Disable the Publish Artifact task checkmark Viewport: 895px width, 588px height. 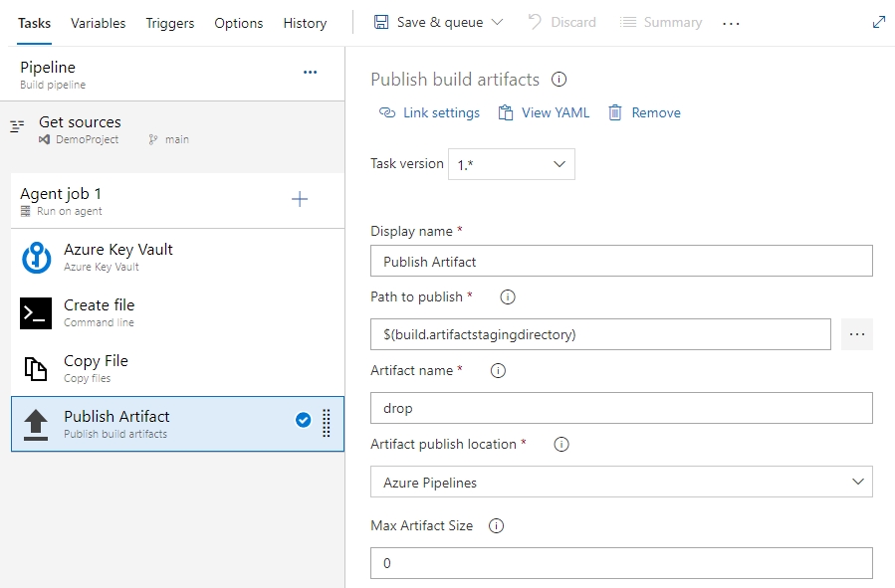tap(303, 420)
